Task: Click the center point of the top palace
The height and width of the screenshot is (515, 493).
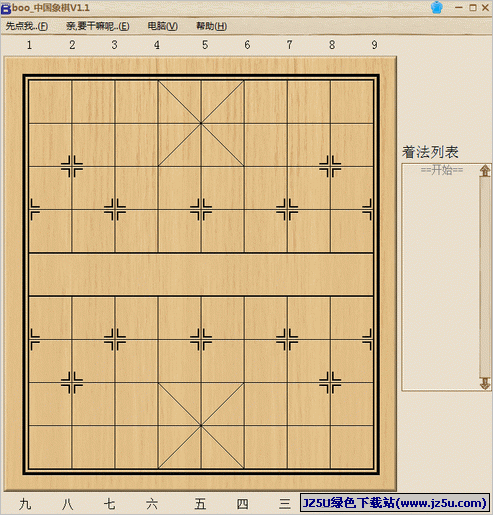Action: [x=201, y=123]
